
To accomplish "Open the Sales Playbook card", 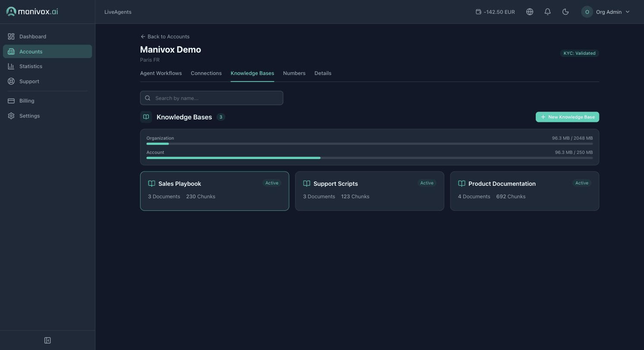I will [214, 191].
